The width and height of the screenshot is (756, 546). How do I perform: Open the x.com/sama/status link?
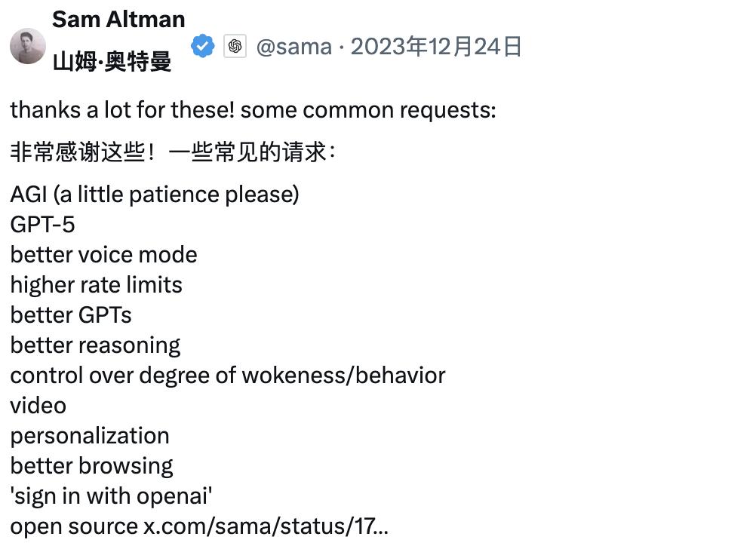coord(266,526)
